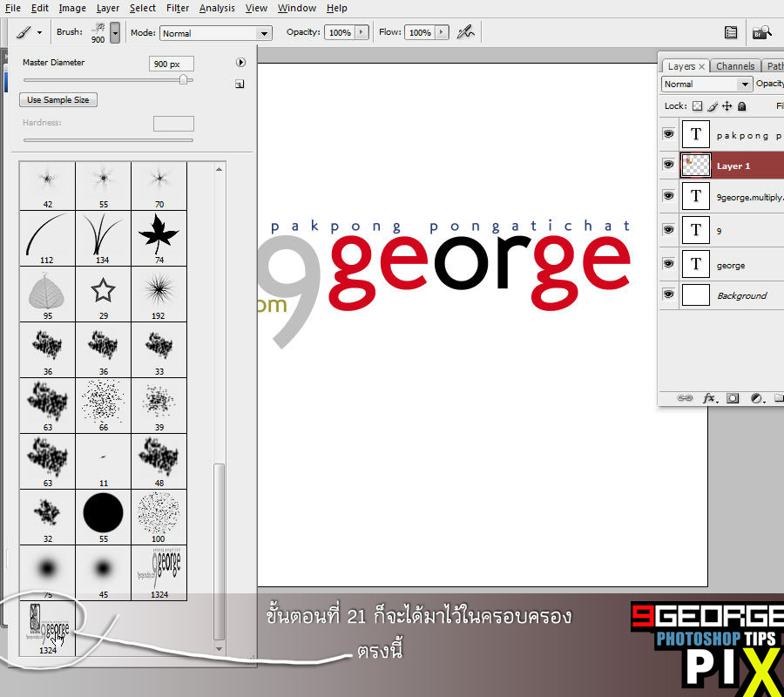Enable the airbrush option icon
Screen dimensions: 784x697
[465, 32]
